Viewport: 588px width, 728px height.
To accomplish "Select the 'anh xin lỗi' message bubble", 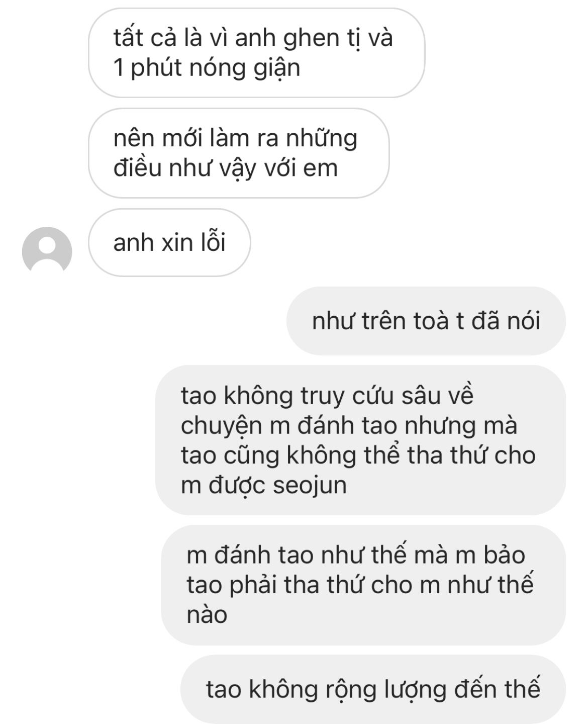I will (x=169, y=243).
